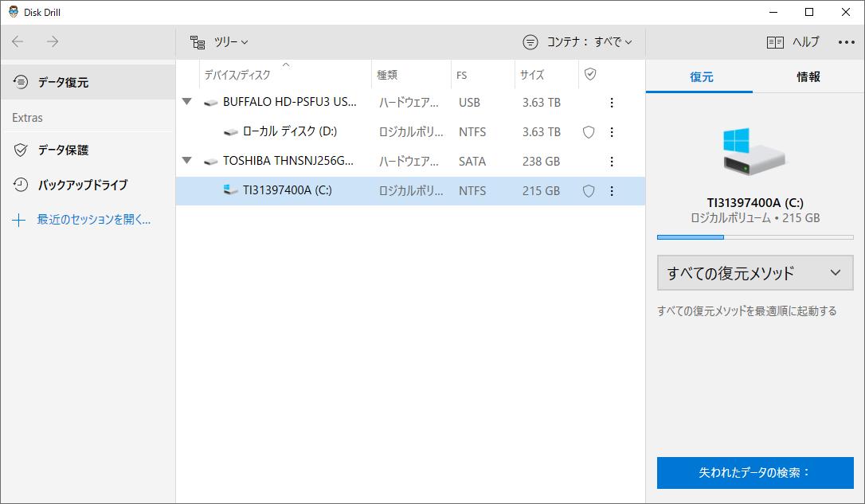Image resolution: width=865 pixels, height=504 pixels.
Task: Open the options menu for ローカル ディスク (D:) row
Action: coord(611,132)
